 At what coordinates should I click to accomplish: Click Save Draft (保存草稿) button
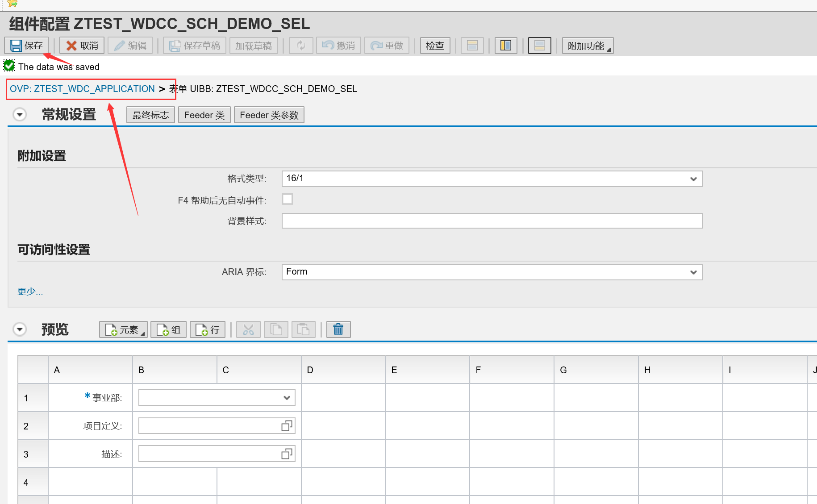point(195,46)
